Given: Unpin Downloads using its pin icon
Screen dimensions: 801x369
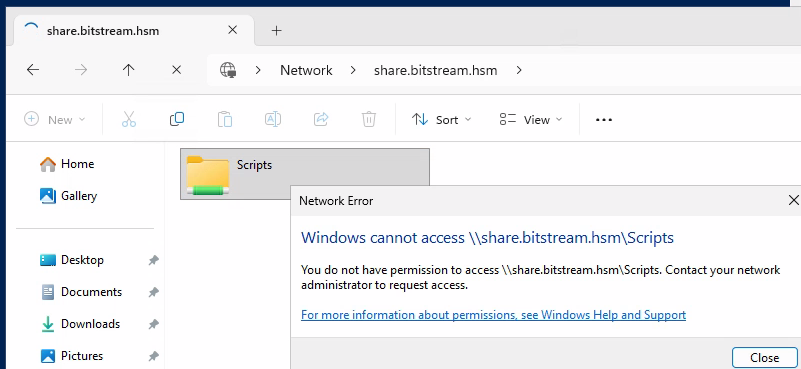Looking at the screenshot, I should pos(153,324).
